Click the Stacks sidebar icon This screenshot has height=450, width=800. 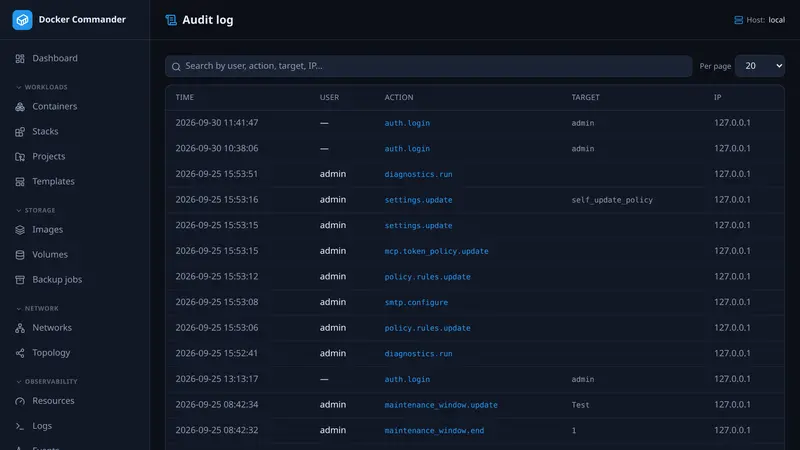point(20,132)
